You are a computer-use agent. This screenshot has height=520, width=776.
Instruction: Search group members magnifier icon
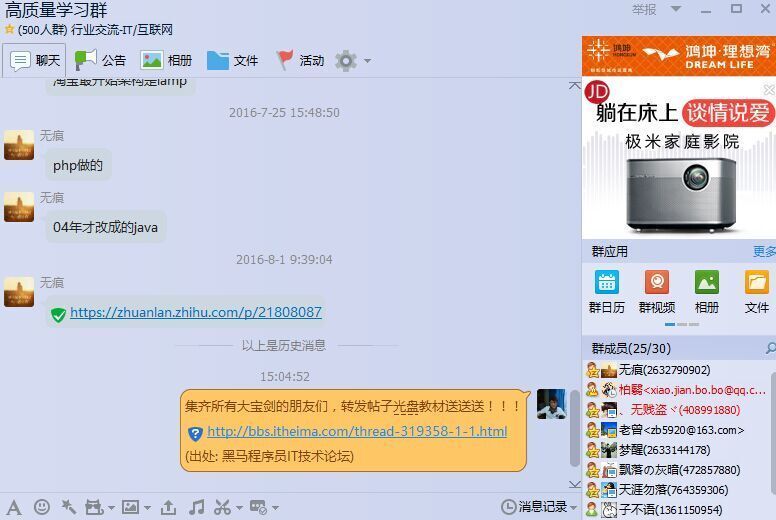point(770,349)
